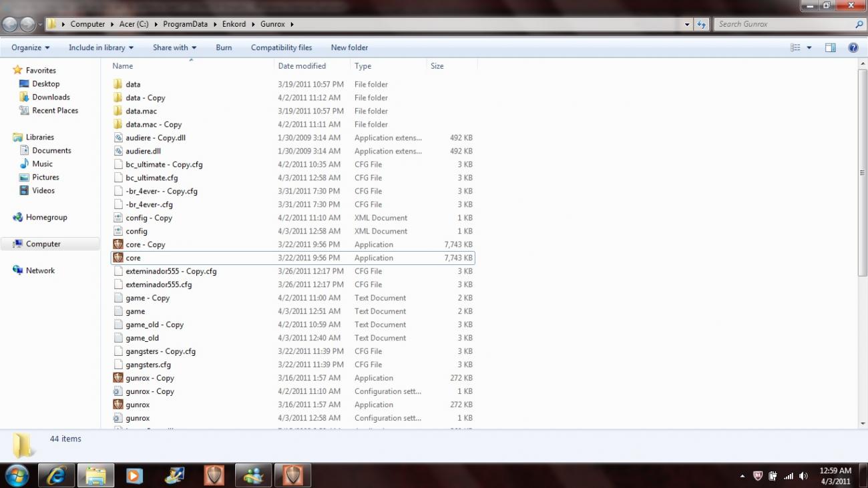Launch Internet Explorer from the taskbar
Viewport: 868px width, 488px height.
pyautogui.click(x=56, y=475)
